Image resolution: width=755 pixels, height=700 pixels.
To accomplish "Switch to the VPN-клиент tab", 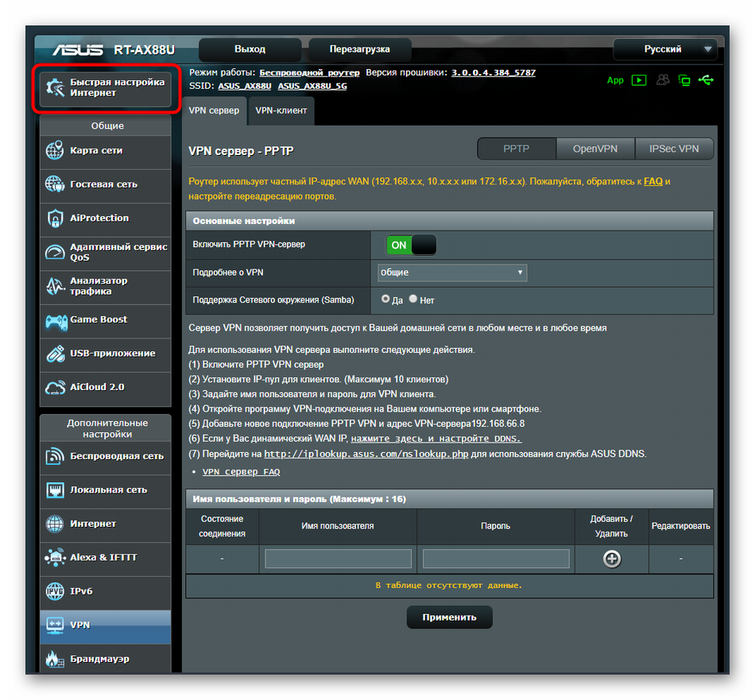I will coord(281,111).
